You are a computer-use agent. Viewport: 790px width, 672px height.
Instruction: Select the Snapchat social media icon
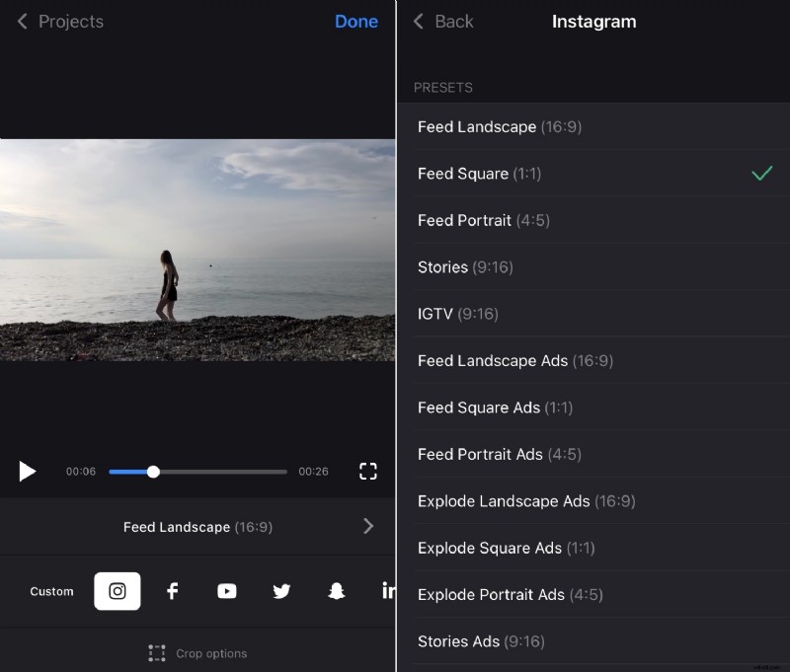tap(336, 590)
